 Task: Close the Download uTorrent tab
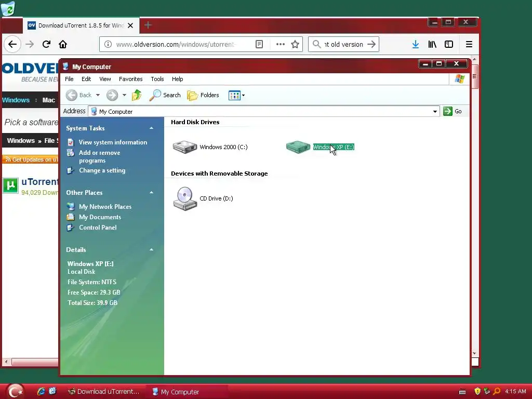tap(130, 25)
